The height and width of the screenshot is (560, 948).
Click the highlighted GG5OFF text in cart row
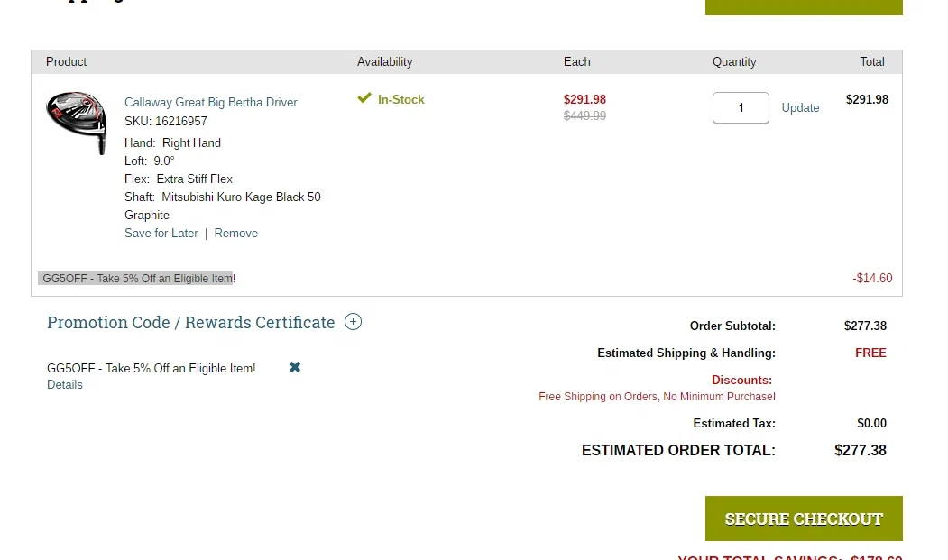136,279
